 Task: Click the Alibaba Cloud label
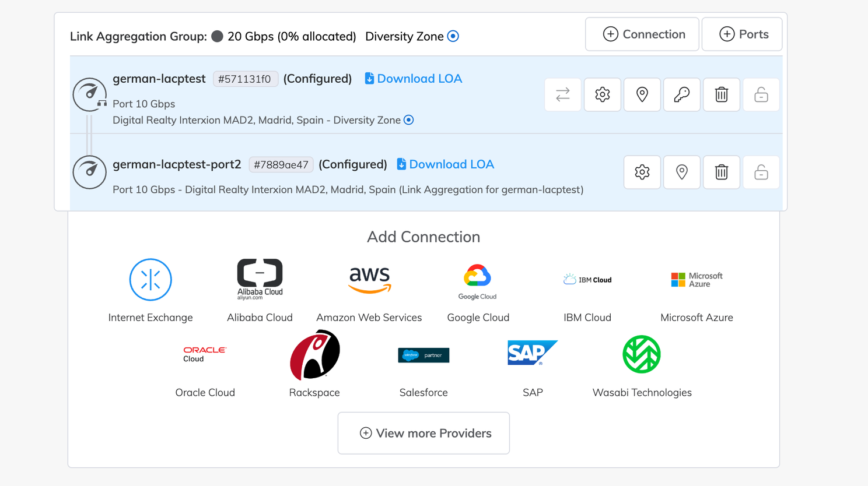point(260,318)
